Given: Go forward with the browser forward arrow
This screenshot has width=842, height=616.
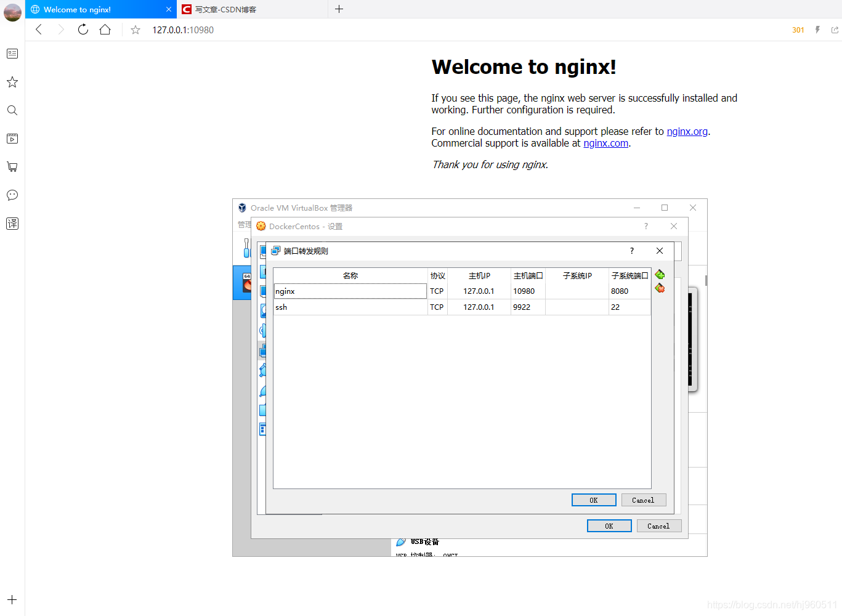Looking at the screenshot, I should [60, 30].
